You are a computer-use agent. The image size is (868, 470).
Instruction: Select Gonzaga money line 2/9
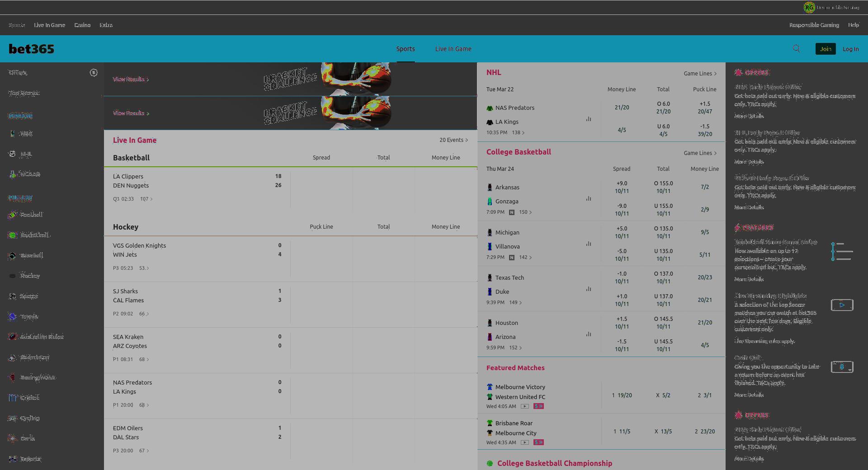[705, 209]
